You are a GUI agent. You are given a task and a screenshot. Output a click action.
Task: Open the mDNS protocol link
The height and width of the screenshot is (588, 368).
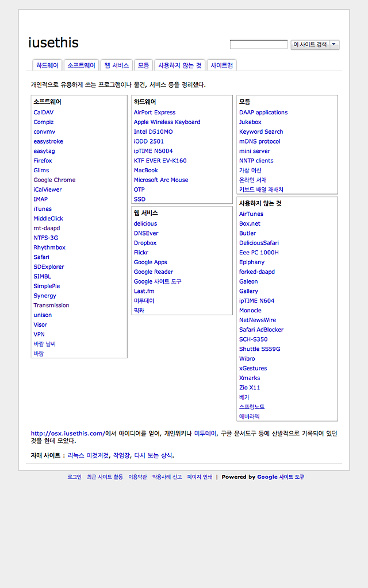[x=259, y=141]
